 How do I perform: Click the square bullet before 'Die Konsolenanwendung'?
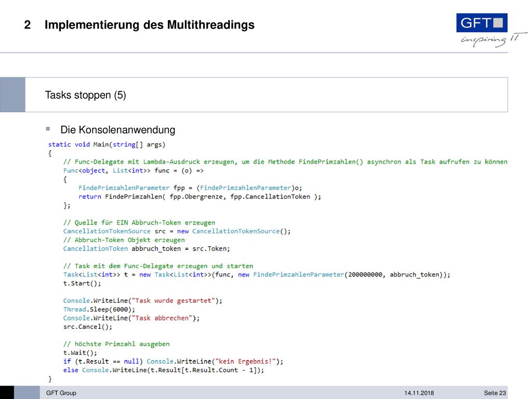point(48,129)
